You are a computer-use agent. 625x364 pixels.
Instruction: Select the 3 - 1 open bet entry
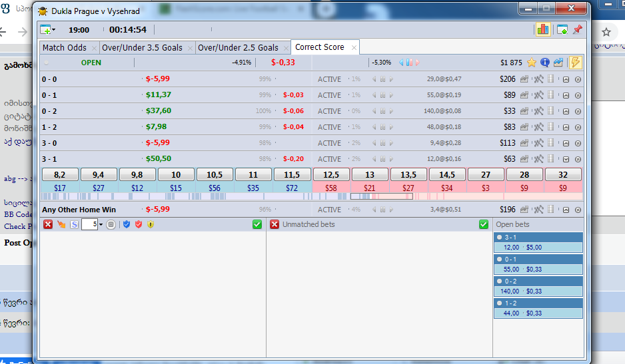pyautogui.click(x=538, y=242)
